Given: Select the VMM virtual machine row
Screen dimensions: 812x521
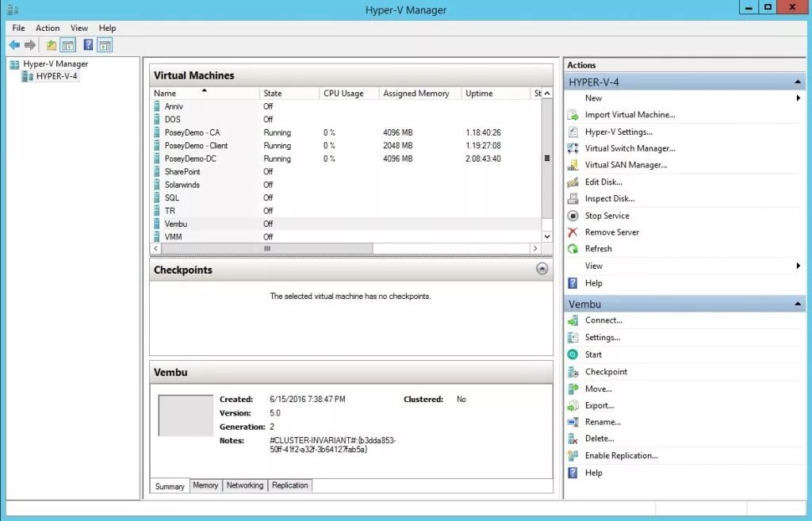Looking at the screenshot, I should (x=347, y=236).
